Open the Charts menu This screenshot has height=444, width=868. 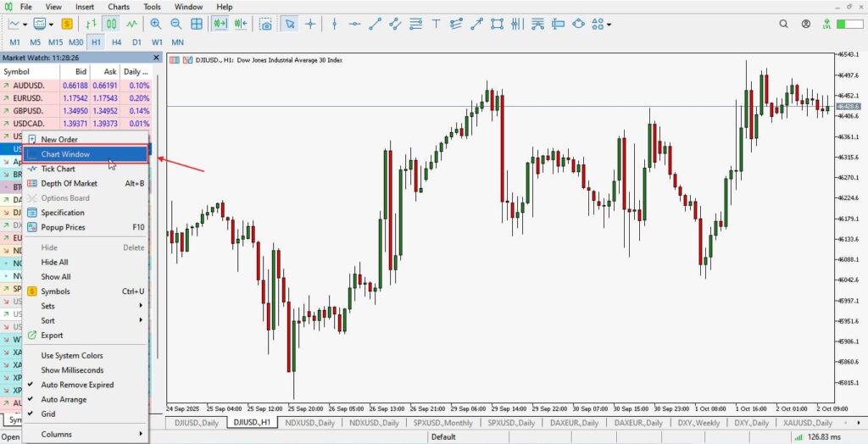(119, 7)
